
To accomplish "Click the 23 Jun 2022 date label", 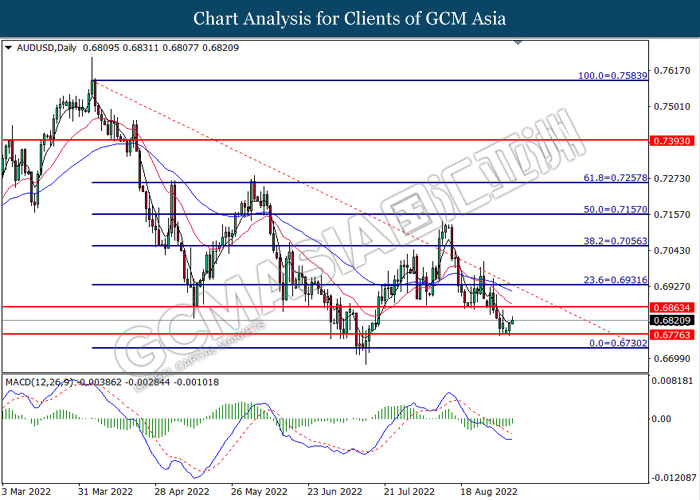I will pos(335,492).
